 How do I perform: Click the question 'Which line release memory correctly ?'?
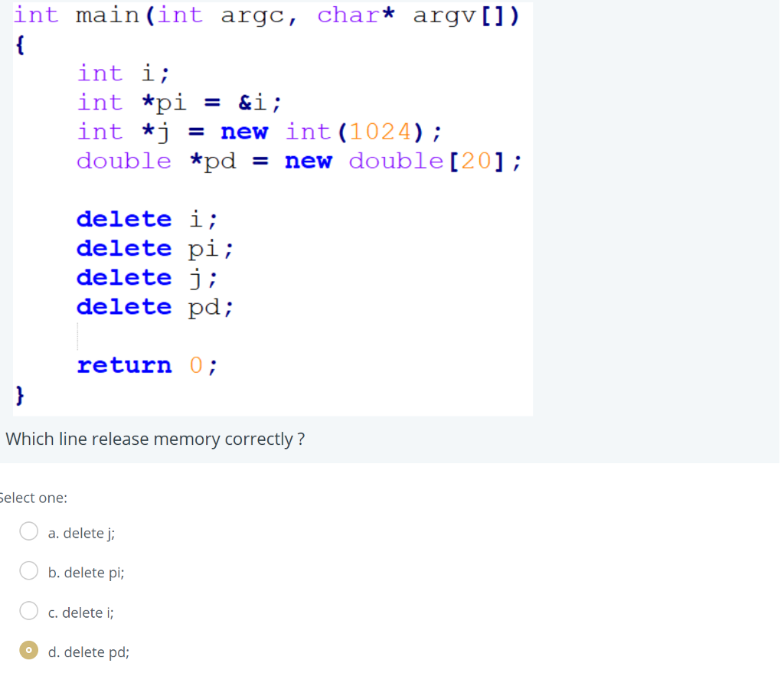coord(155,439)
